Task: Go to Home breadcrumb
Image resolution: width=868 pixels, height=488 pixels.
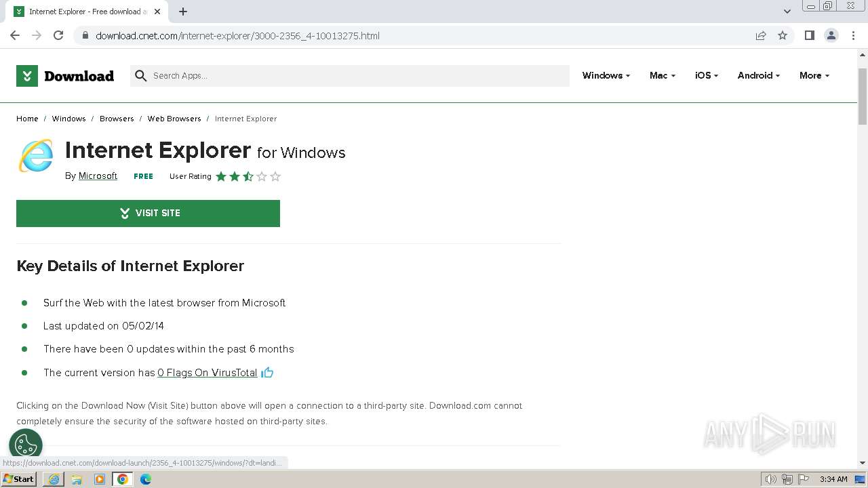Action: point(27,119)
